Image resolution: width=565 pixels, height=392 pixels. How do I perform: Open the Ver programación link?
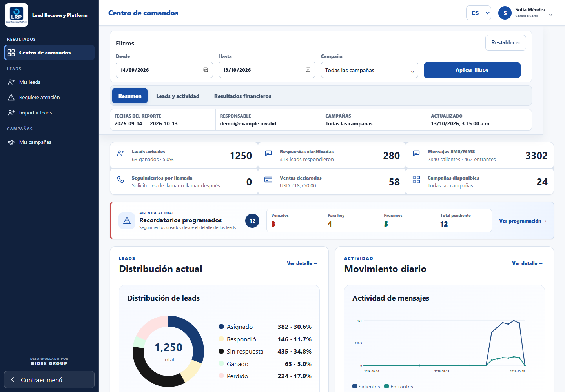523,221
